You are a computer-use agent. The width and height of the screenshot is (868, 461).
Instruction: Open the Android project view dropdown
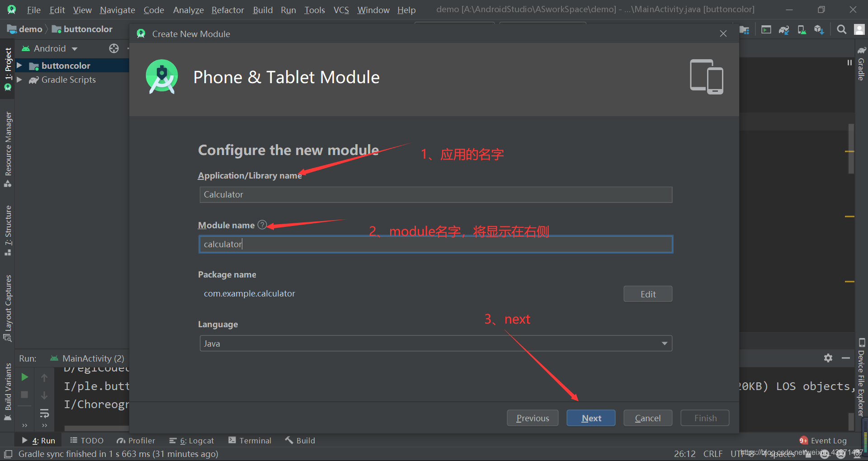[50, 48]
